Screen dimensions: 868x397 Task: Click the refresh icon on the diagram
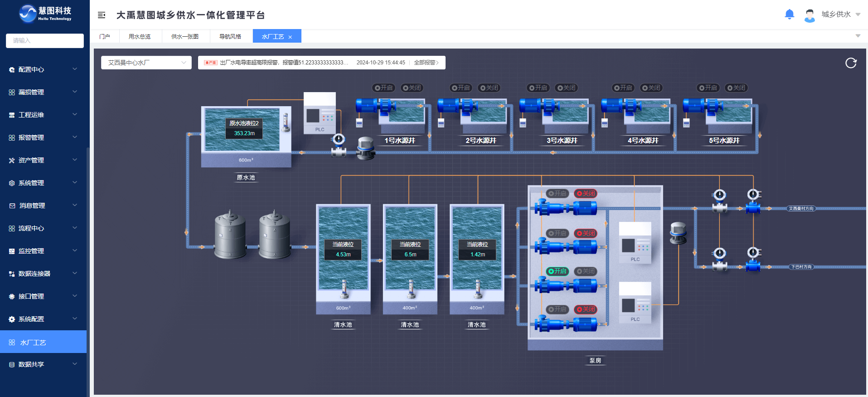click(851, 63)
